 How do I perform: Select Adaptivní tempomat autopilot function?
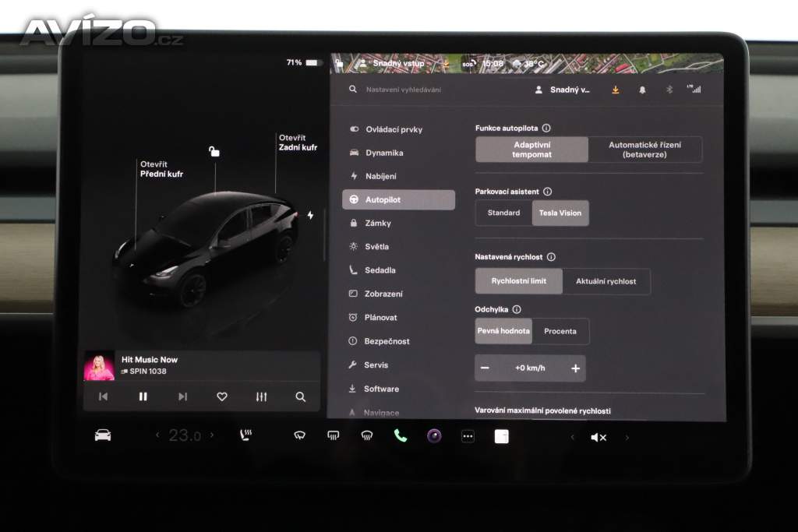531,150
